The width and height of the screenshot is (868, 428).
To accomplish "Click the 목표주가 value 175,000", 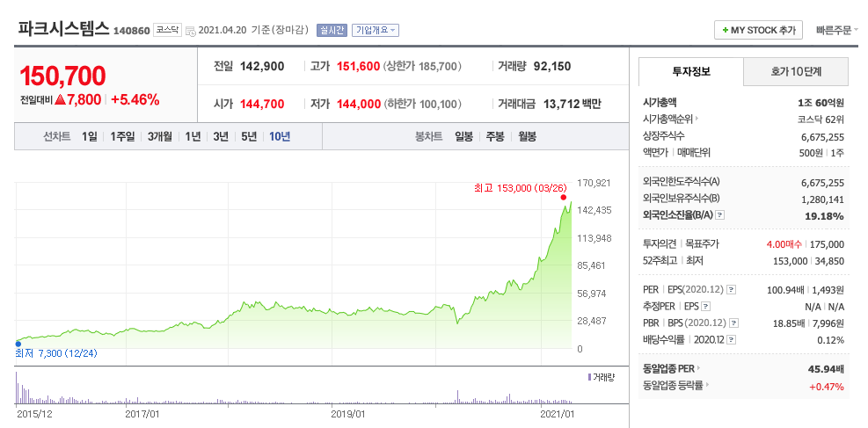I will tap(827, 243).
